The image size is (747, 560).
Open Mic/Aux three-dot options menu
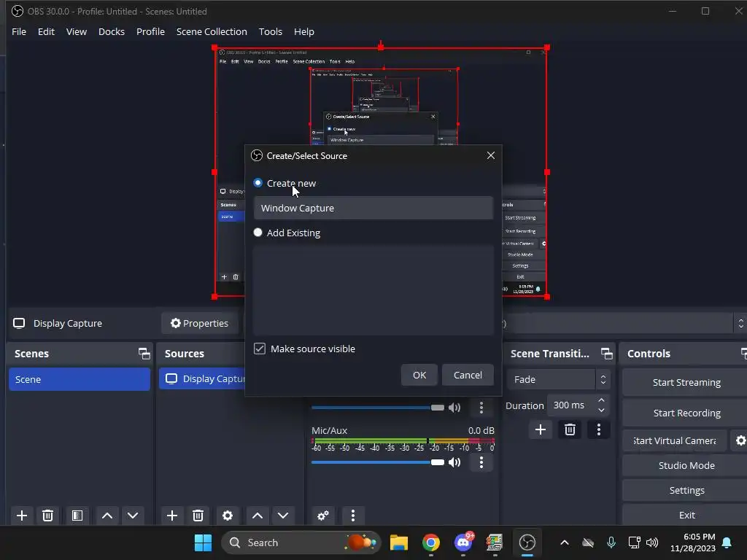pyautogui.click(x=481, y=462)
